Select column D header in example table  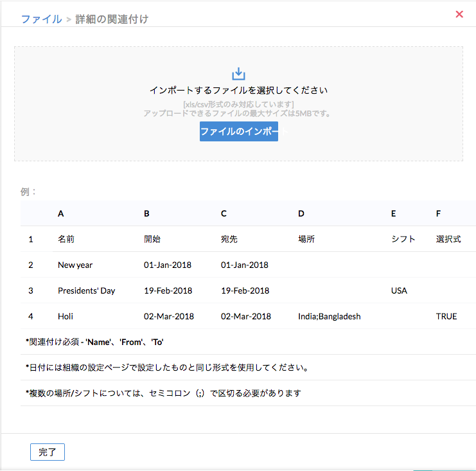(x=301, y=213)
